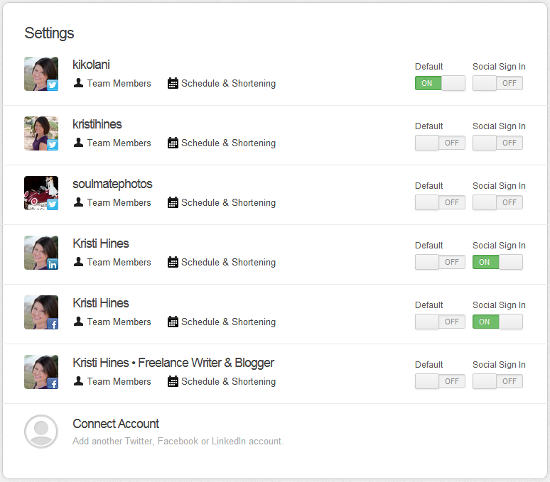
Task: Click the person icon in the kikolani row
Action: point(78,83)
